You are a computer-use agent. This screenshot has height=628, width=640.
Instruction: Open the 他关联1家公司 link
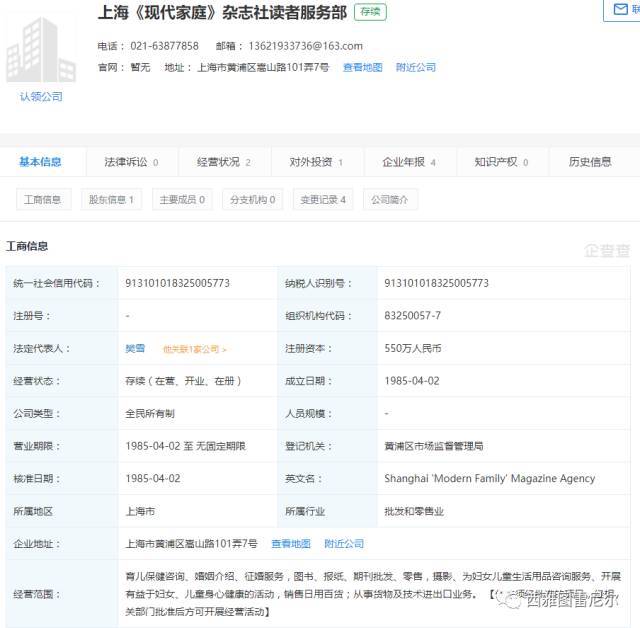pyautogui.click(x=194, y=349)
